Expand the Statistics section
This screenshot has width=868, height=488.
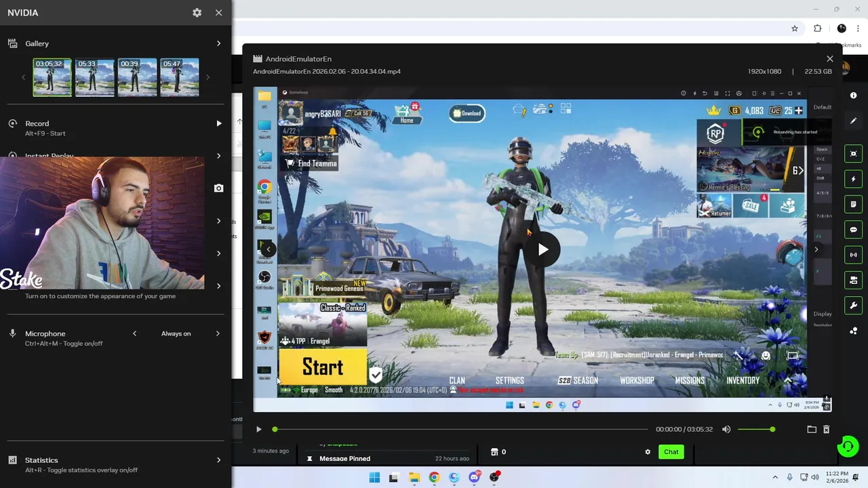click(x=218, y=460)
